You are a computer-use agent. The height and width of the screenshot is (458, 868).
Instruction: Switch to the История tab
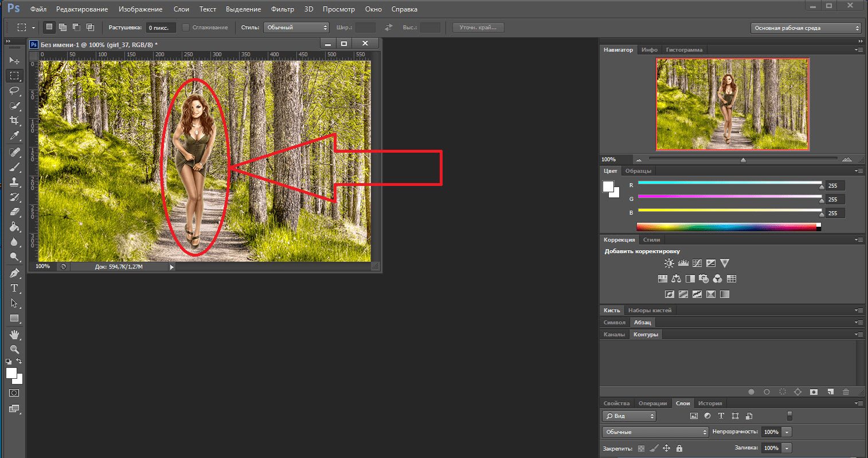tap(710, 403)
